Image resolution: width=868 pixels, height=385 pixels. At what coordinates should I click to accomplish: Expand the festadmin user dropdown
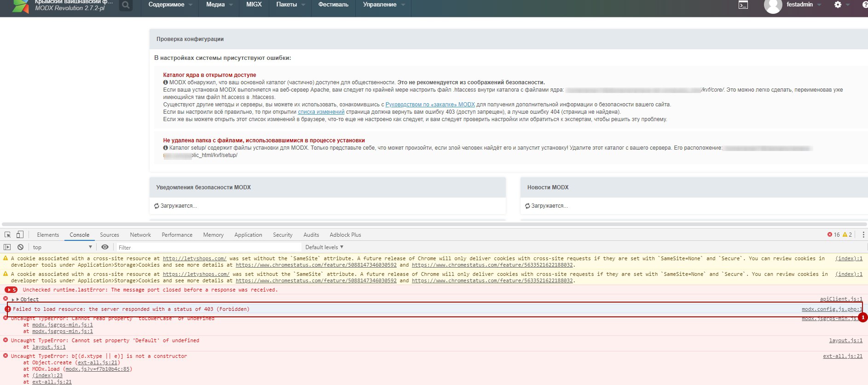[804, 5]
